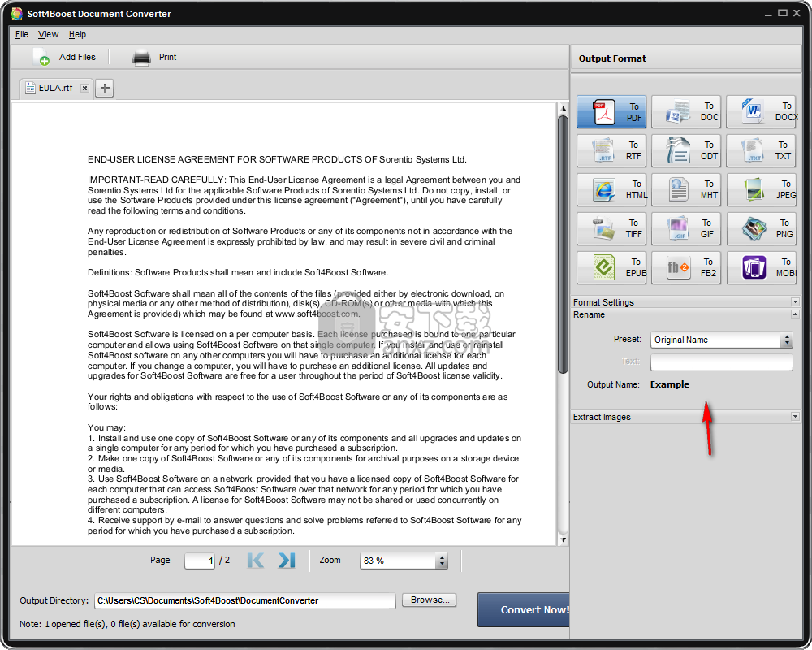Select the To DOCX output format
The width and height of the screenshot is (812, 650).
(x=762, y=112)
